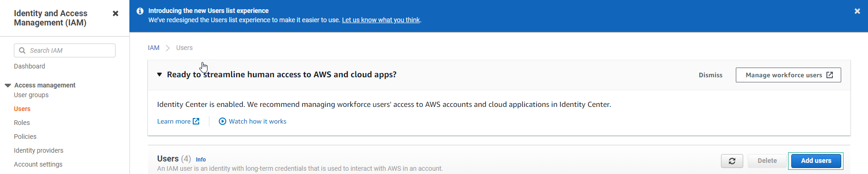Viewport: 868px width, 174px height.
Task: Open Dashboard in the sidebar
Action: pos(30,66)
